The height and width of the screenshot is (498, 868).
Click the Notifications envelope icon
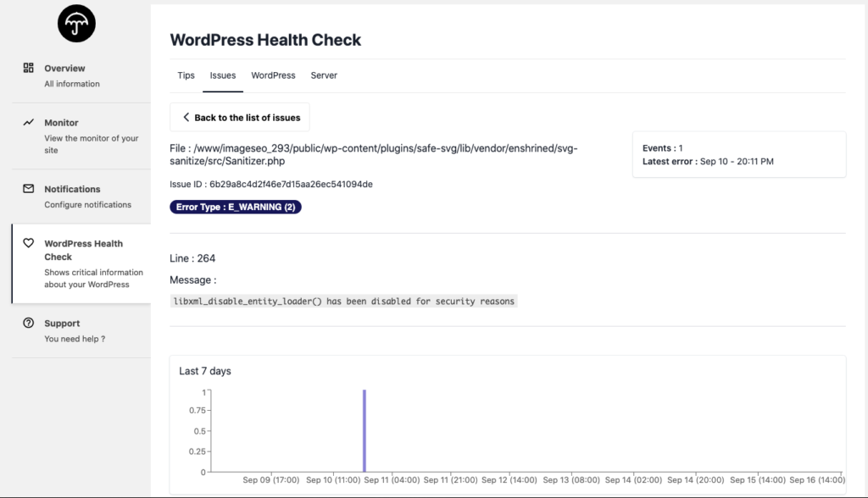coord(28,189)
